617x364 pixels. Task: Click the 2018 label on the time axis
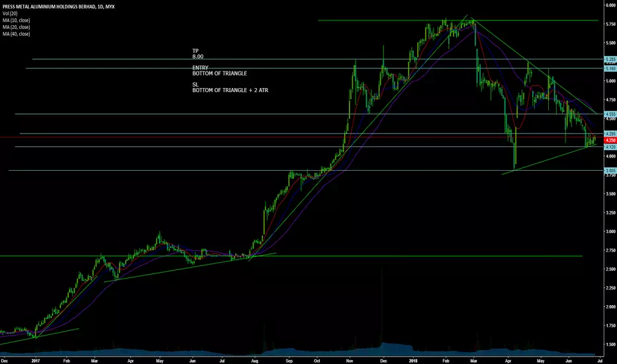pos(413,361)
